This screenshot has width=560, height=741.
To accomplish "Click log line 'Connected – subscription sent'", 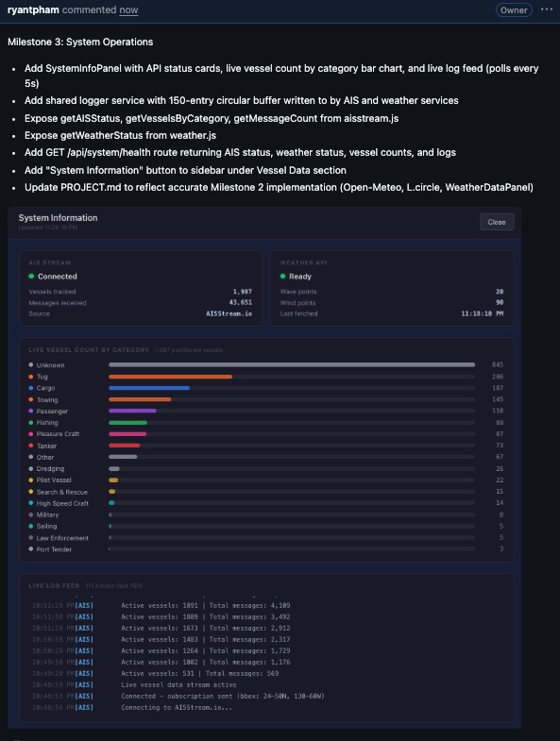I will click(223, 696).
